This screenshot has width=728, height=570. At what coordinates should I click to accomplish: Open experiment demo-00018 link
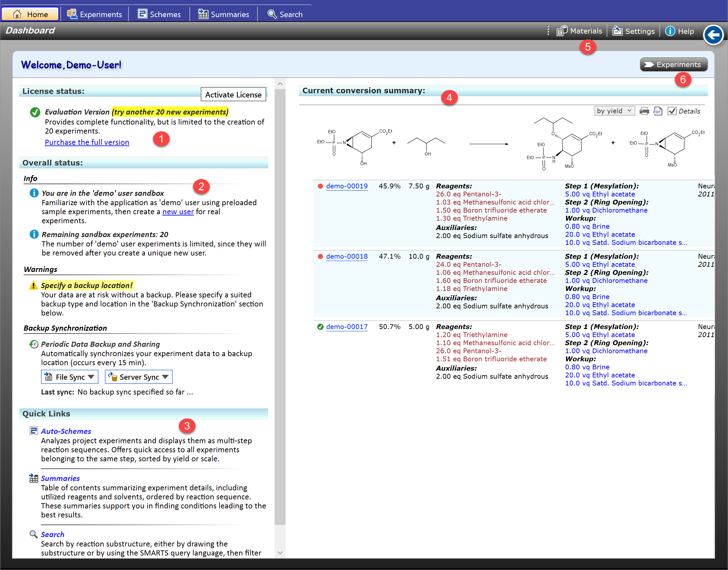[x=347, y=256]
